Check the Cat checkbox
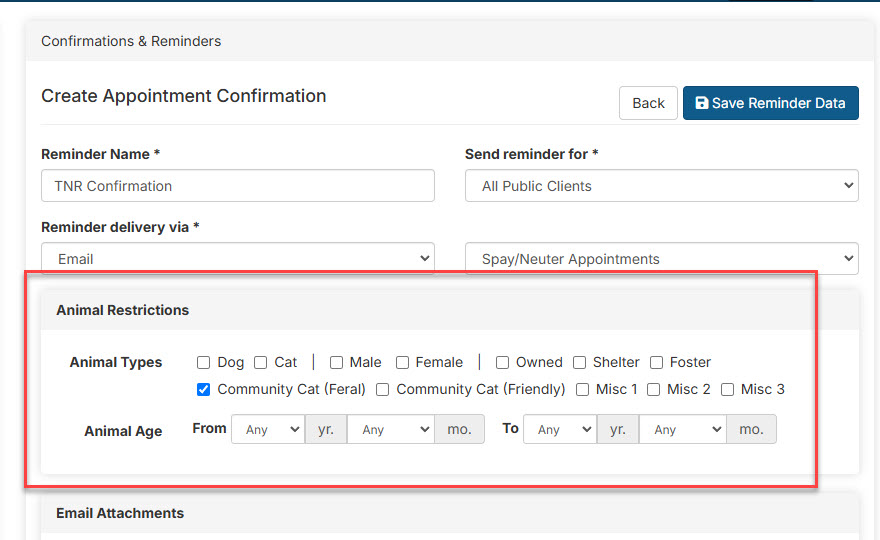This screenshot has width=880, height=540. (x=260, y=363)
